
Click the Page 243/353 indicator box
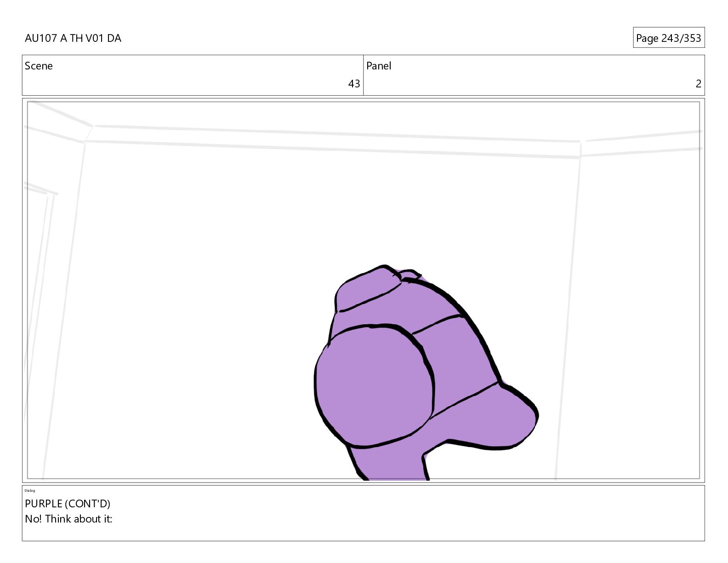[x=669, y=38]
